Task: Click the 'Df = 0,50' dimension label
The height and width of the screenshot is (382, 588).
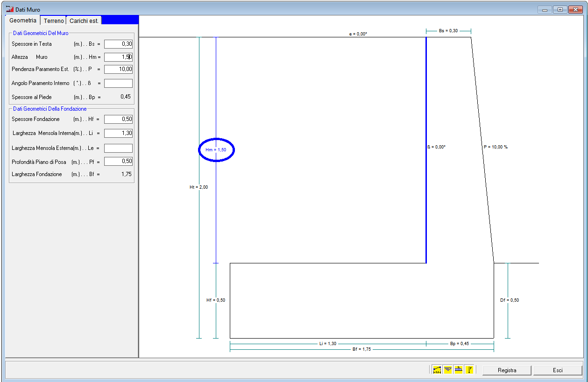Action: click(509, 300)
